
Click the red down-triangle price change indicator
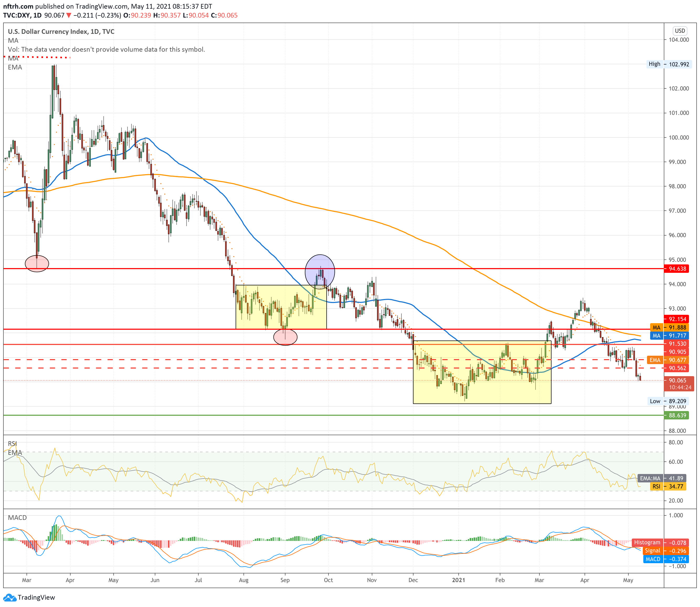point(69,15)
